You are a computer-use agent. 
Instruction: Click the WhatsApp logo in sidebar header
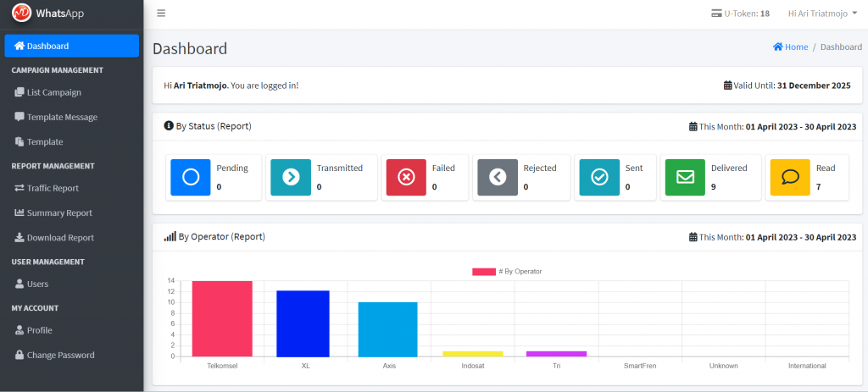coord(22,14)
